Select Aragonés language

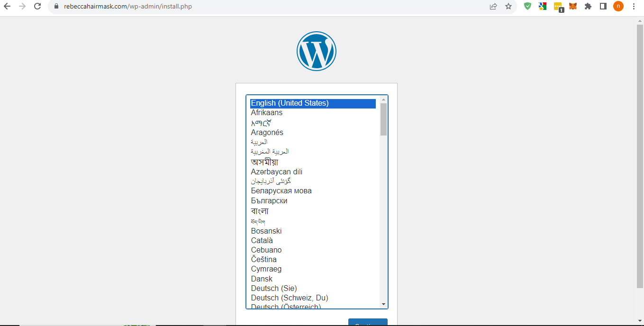pos(313,133)
